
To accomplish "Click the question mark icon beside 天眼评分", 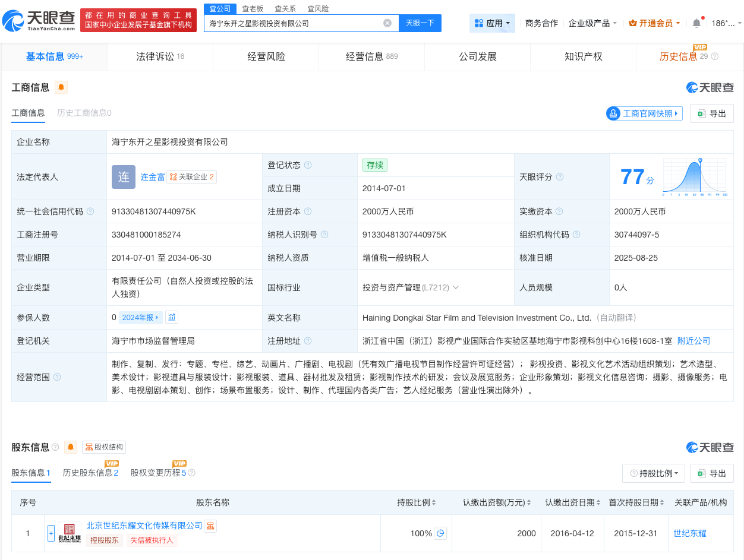I will click(560, 176).
